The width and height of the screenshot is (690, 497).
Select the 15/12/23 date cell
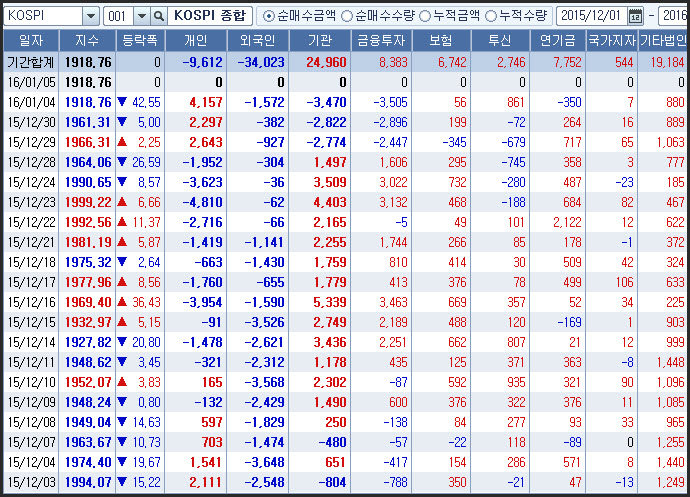click(31, 202)
